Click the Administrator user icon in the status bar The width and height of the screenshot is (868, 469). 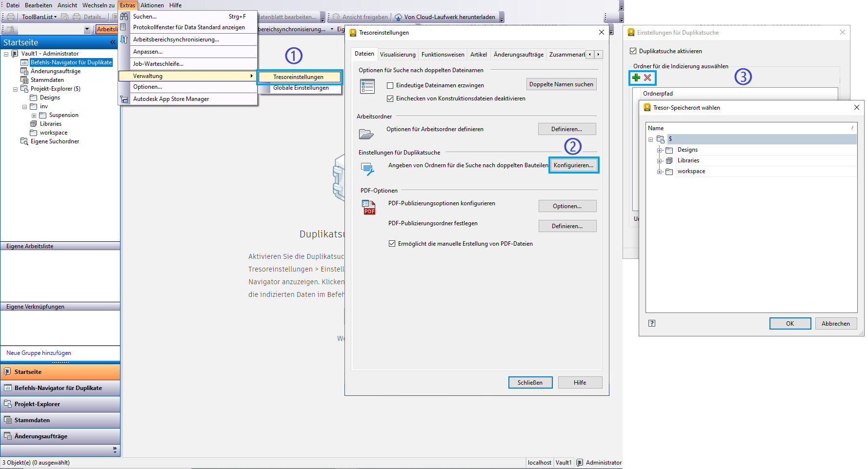click(x=580, y=463)
